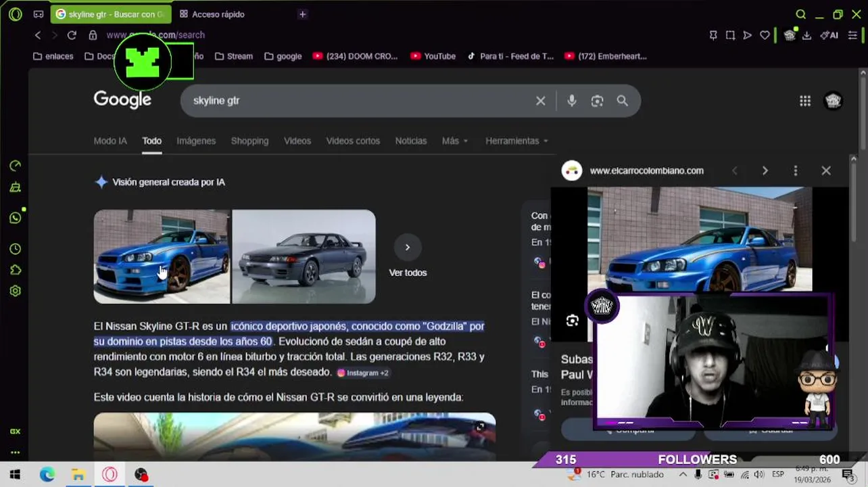Open the enlaces bookmarks folder
This screenshot has height=487, width=868.
coord(53,56)
